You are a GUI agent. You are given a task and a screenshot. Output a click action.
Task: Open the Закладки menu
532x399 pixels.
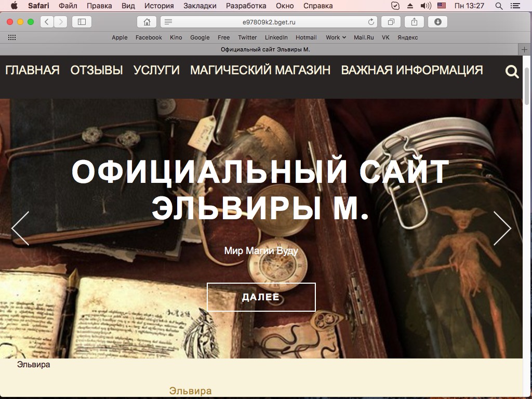tap(200, 6)
